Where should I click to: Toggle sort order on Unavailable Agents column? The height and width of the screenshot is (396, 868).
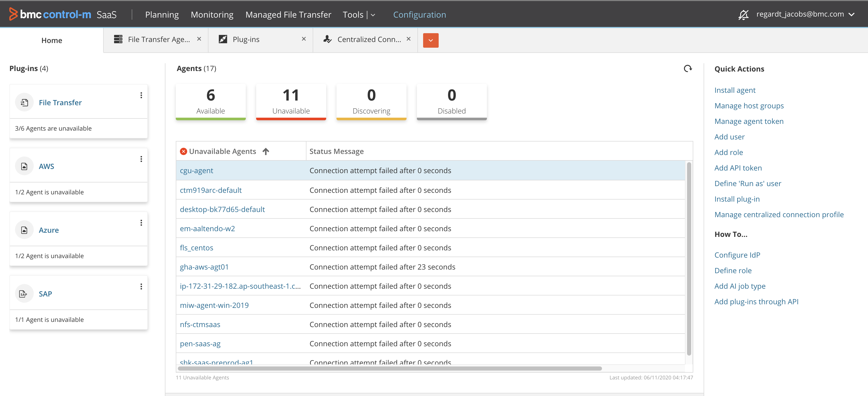click(x=266, y=151)
